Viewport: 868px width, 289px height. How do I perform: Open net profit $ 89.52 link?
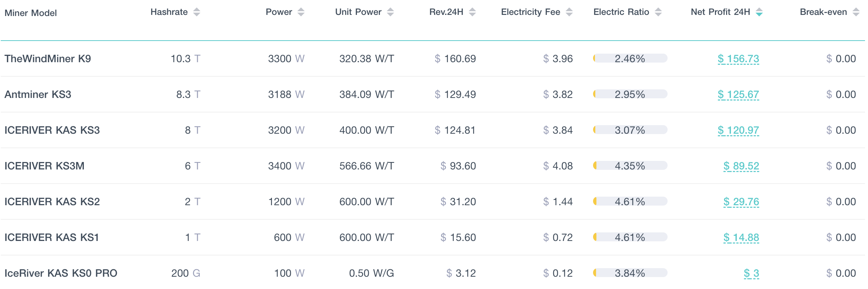coord(741,166)
